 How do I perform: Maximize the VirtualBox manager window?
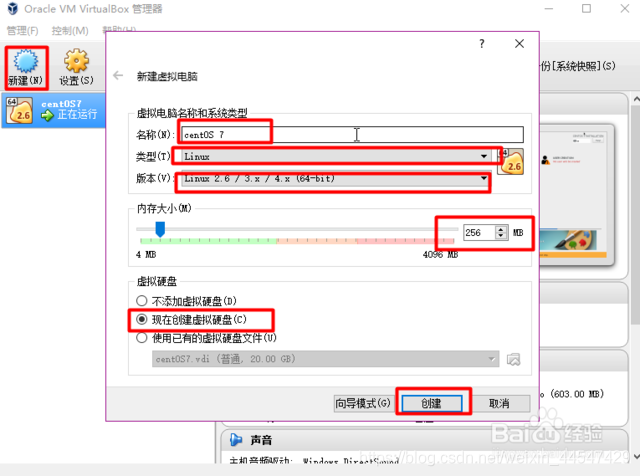click(x=586, y=9)
